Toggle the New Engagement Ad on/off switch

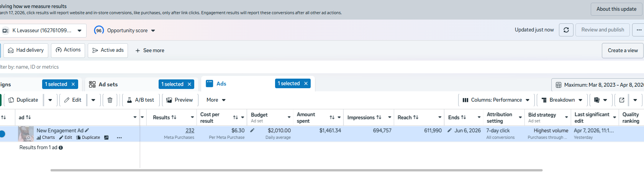coord(2,134)
